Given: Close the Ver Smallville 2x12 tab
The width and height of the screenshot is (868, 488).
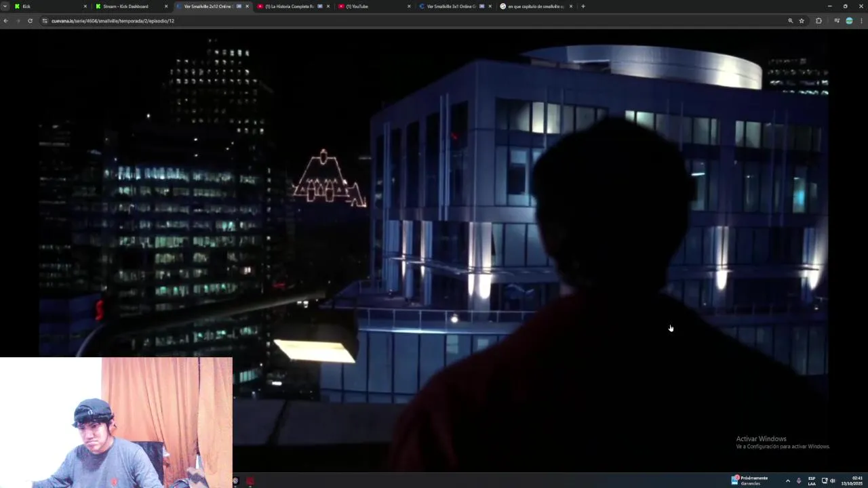Looking at the screenshot, I should 247,6.
